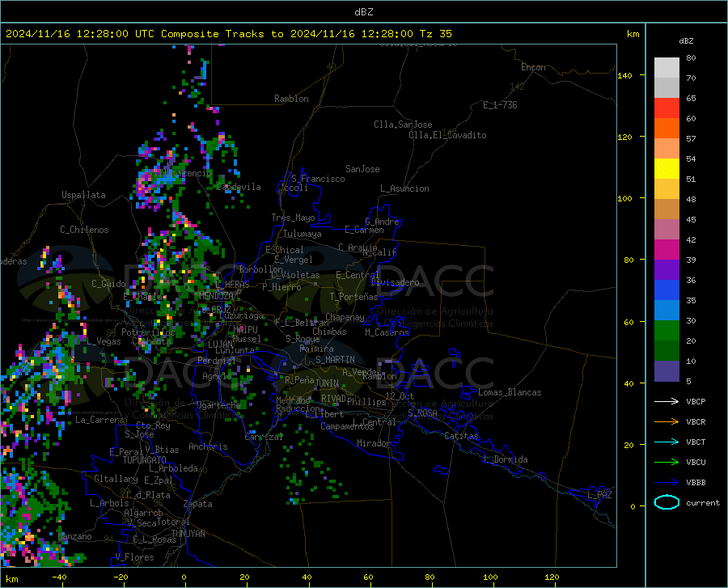This screenshot has width=728, height=588.
Task: Click the 'L_Dormida' map label
Action: (505, 459)
